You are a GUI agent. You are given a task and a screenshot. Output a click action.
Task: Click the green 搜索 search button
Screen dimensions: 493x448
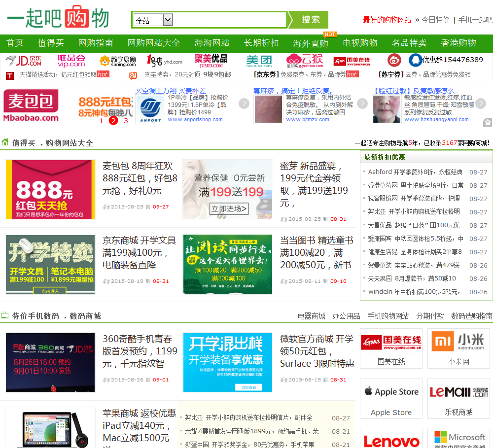(x=309, y=20)
